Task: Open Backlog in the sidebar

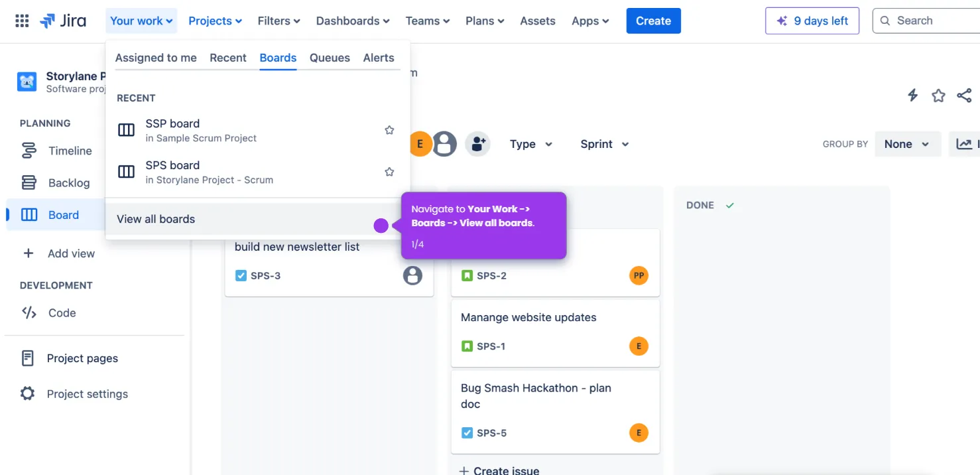Action: 69,182
